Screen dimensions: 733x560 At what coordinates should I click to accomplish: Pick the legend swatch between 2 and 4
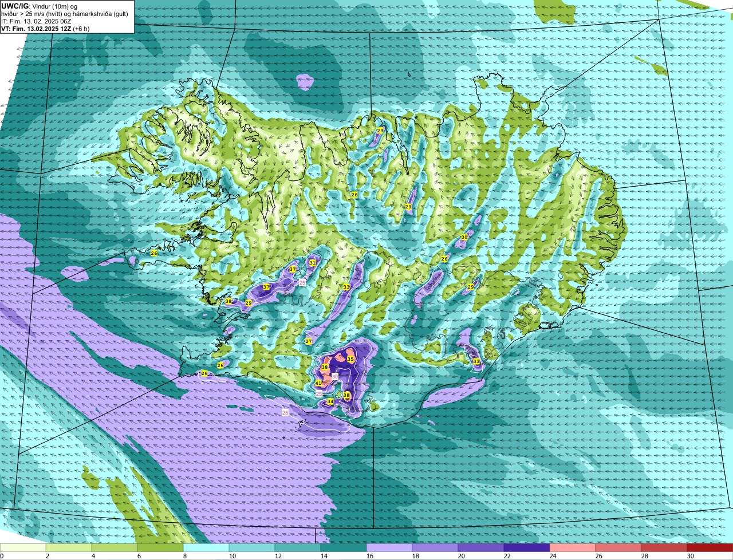coord(69,548)
